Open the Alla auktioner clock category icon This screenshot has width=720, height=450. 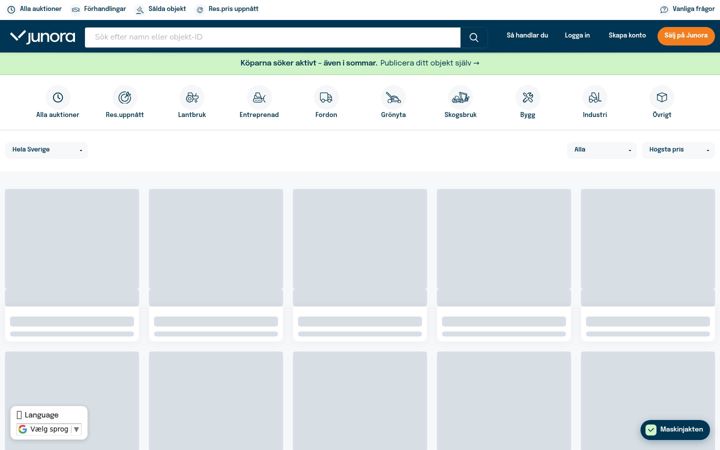click(57, 97)
